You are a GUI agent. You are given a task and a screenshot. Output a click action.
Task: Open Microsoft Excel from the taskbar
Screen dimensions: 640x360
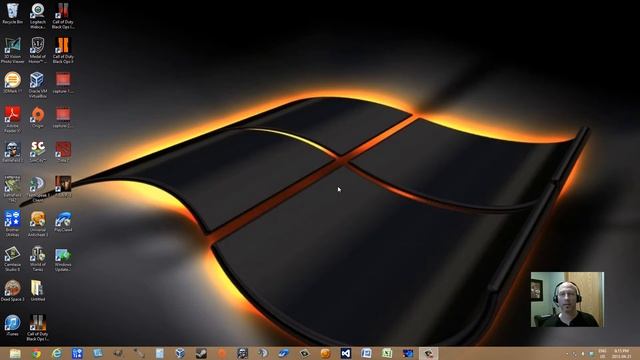387,353
